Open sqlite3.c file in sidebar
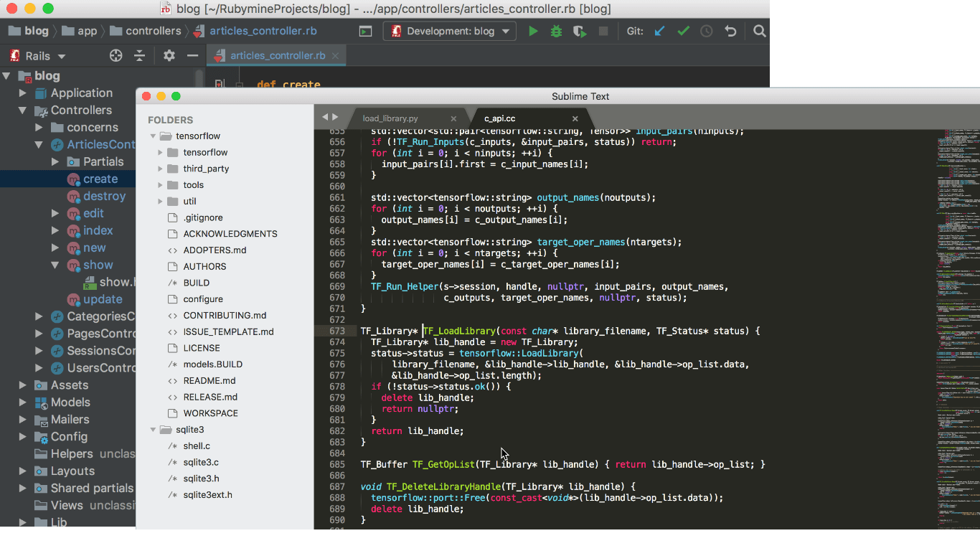980x551 pixels. coord(201,462)
